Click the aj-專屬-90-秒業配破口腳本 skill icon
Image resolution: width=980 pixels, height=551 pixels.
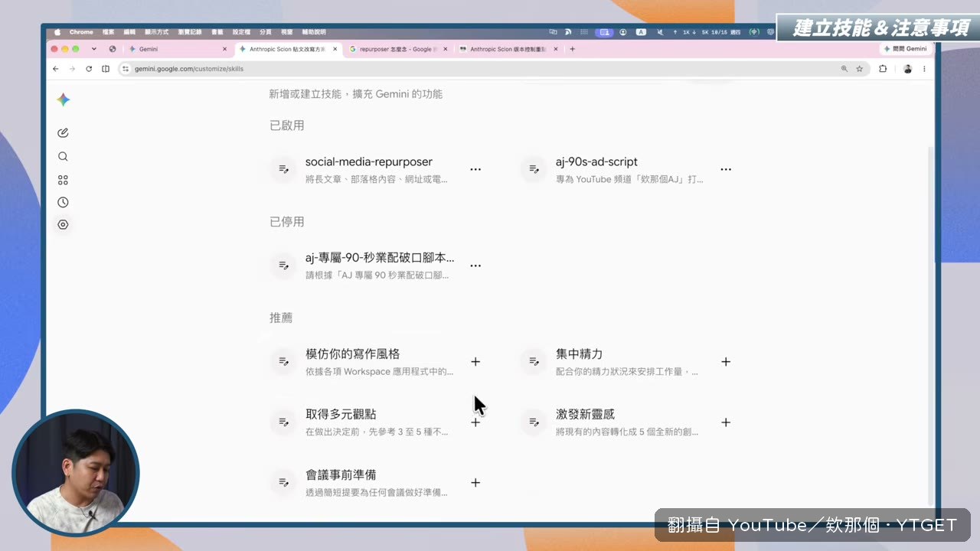283,266
